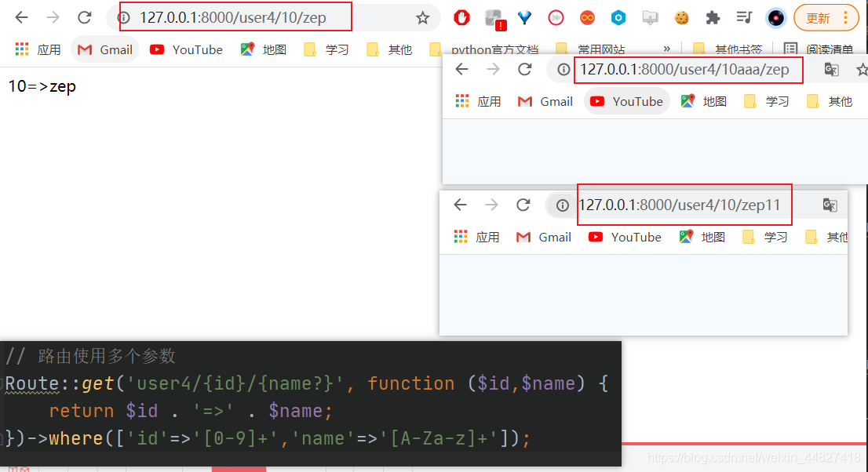Open the 阅读清单 reading list
868x472 pixels.
[819, 49]
